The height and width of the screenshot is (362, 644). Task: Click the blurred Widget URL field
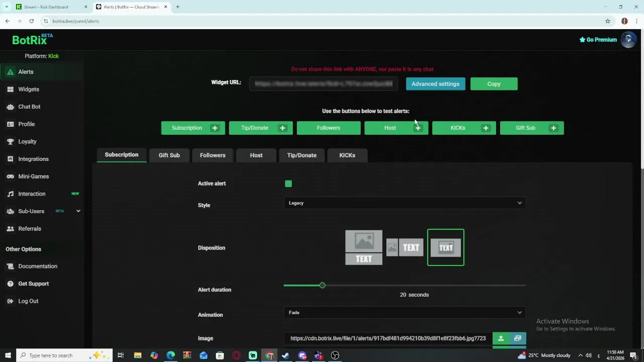[x=324, y=84]
